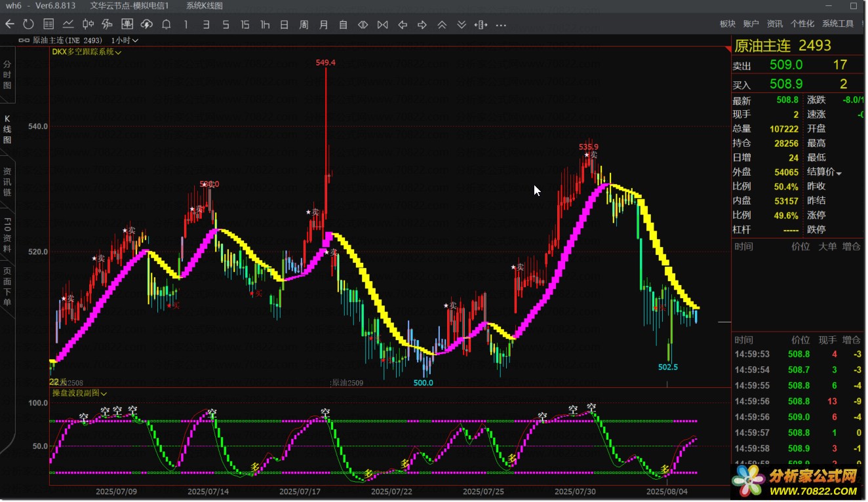868x502 pixels.
Task: Switch to the K线图 side tab
Action: coord(7,130)
